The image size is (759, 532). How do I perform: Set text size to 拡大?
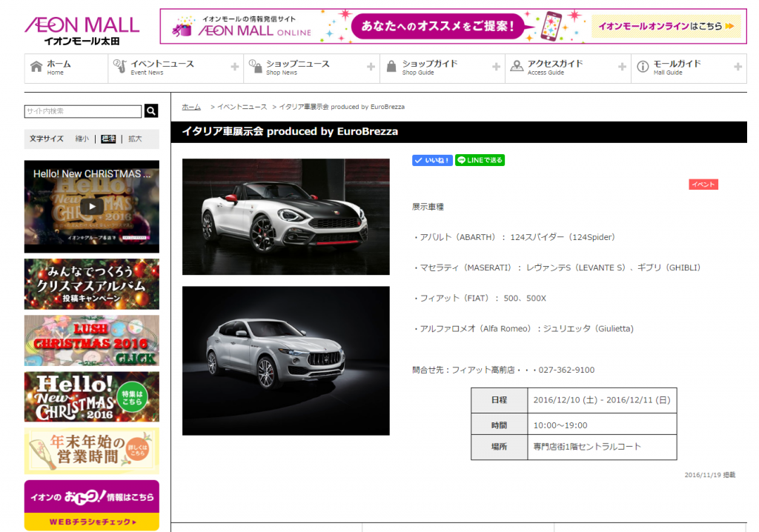[x=135, y=139]
